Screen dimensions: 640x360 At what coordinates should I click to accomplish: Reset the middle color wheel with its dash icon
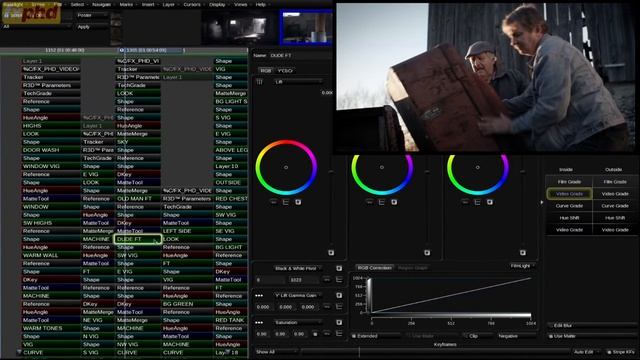[x=369, y=202]
